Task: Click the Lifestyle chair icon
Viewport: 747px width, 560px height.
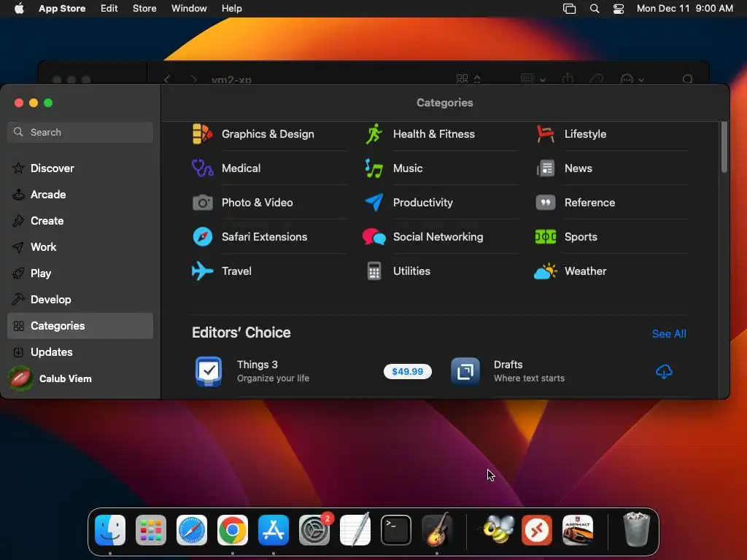Action: (x=545, y=134)
